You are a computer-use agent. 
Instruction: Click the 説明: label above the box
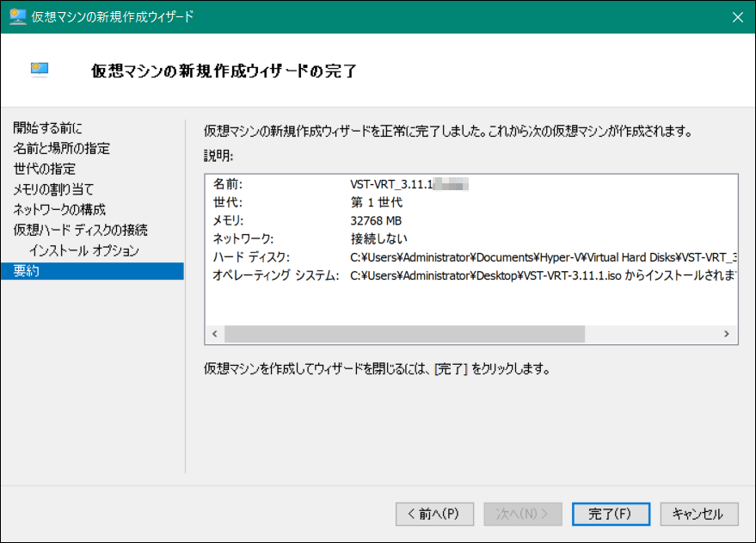(x=218, y=156)
